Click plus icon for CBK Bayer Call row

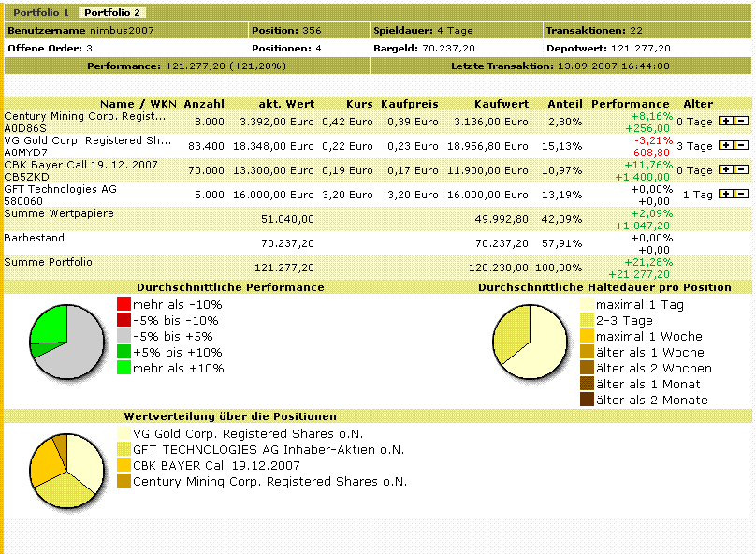725,170
